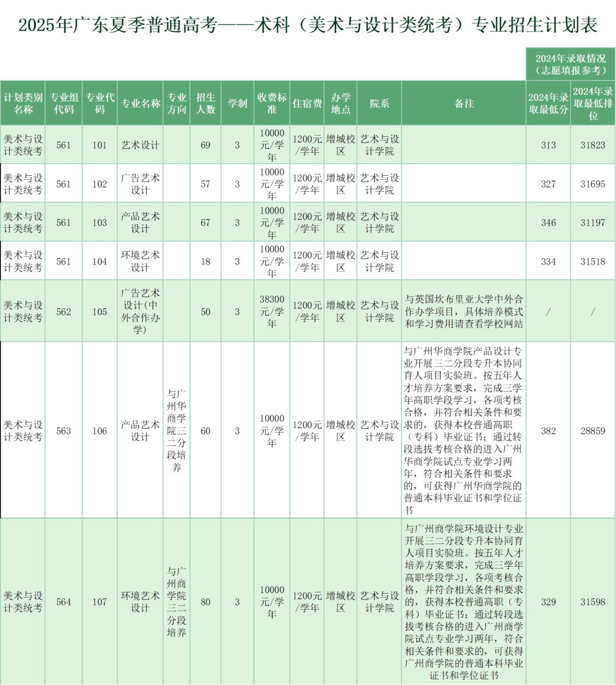Image resolution: width=616 pixels, height=685 pixels.
Task: Select major code cell 104
Action: (100, 261)
